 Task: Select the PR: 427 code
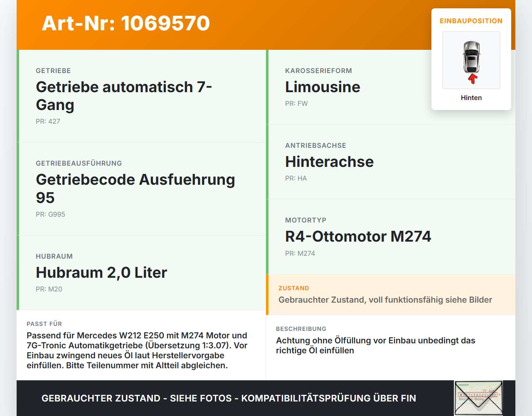pos(48,121)
